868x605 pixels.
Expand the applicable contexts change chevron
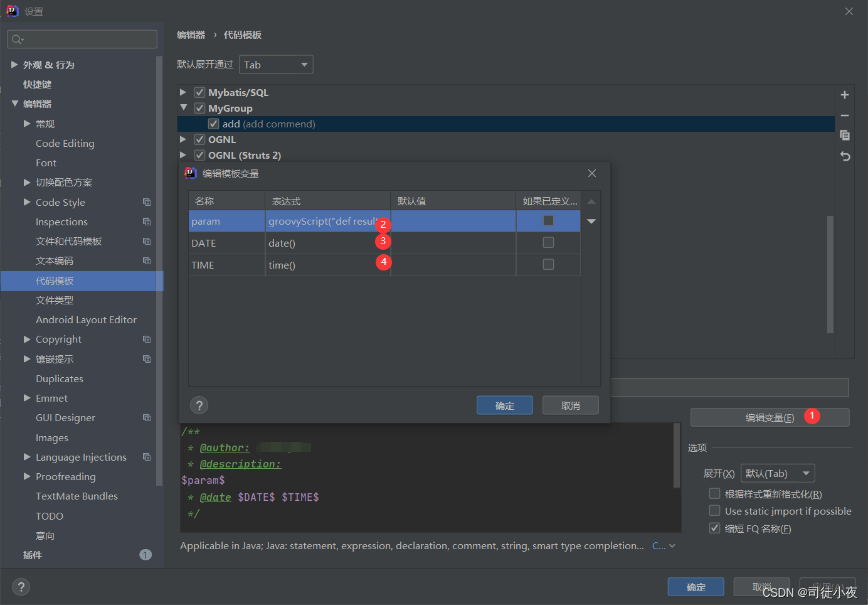pyautogui.click(x=672, y=546)
